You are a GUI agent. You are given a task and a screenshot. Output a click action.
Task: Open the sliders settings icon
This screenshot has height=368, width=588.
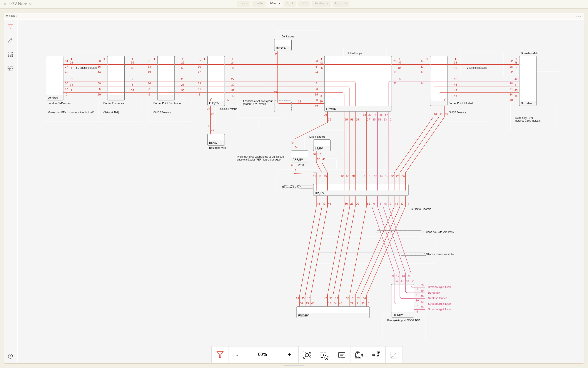[10, 68]
